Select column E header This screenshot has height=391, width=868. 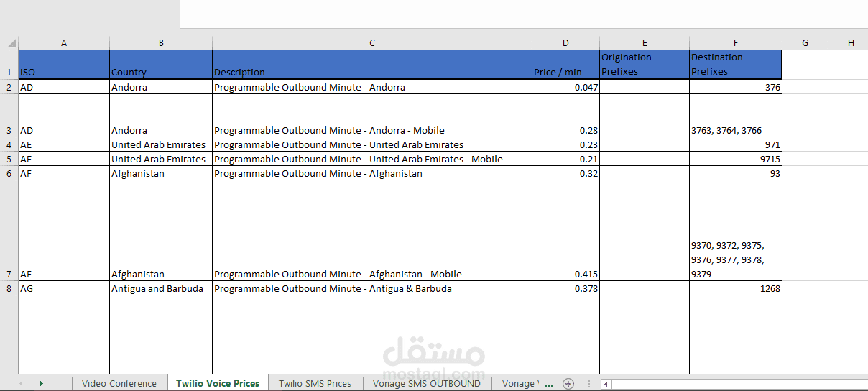click(645, 43)
